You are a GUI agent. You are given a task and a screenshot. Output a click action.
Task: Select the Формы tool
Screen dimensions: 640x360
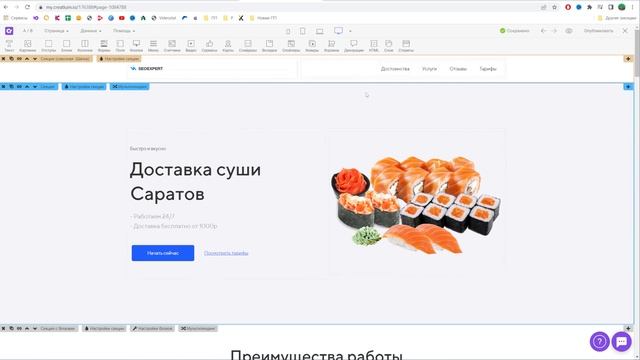(x=104, y=45)
